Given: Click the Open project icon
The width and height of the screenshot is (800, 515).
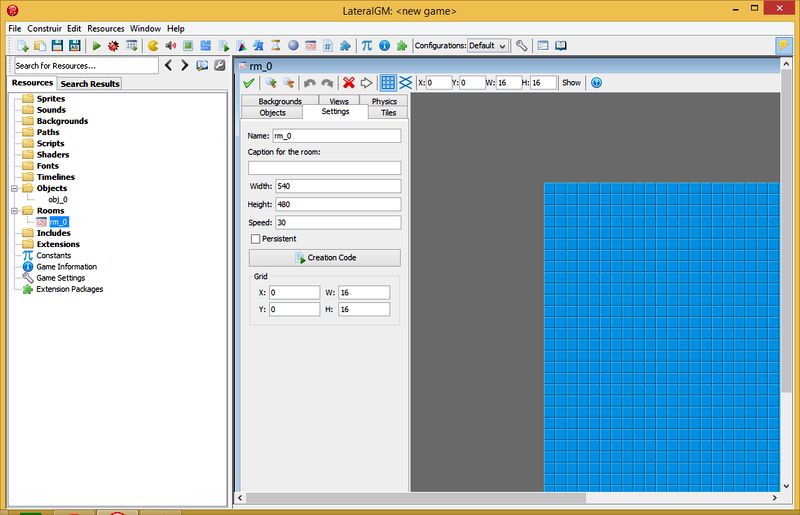Looking at the screenshot, I should pos(40,46).
